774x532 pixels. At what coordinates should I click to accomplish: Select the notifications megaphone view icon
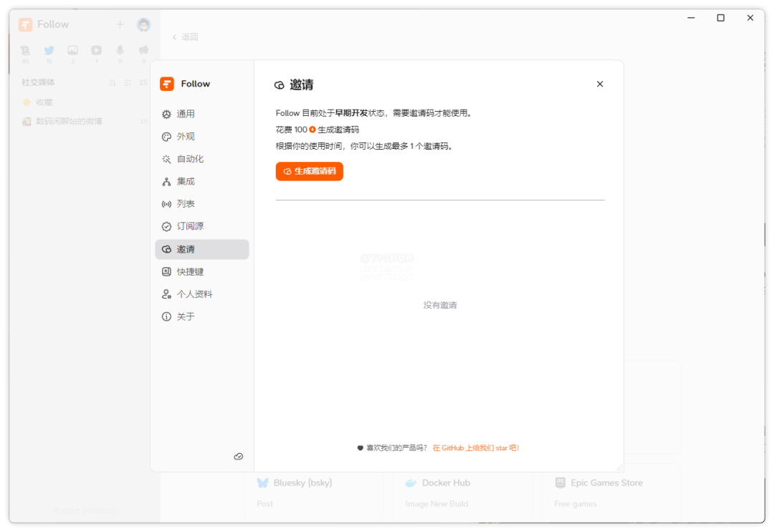tap(143, 50)
